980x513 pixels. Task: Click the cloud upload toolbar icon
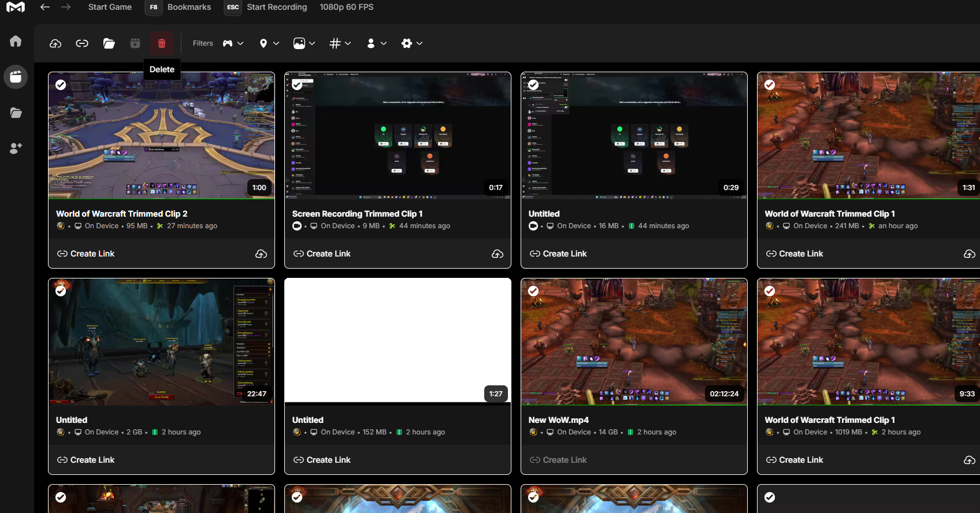click(x=55, y=43)
